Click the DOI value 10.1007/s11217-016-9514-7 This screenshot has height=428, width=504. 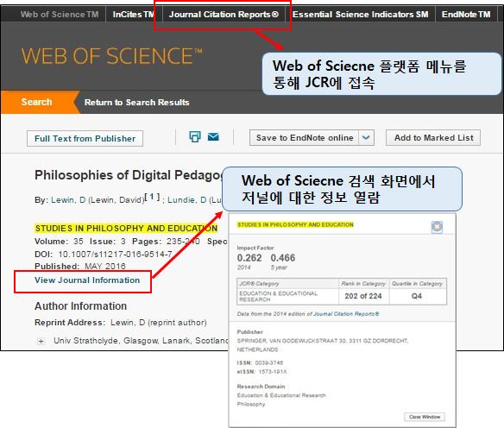(115, 255)
